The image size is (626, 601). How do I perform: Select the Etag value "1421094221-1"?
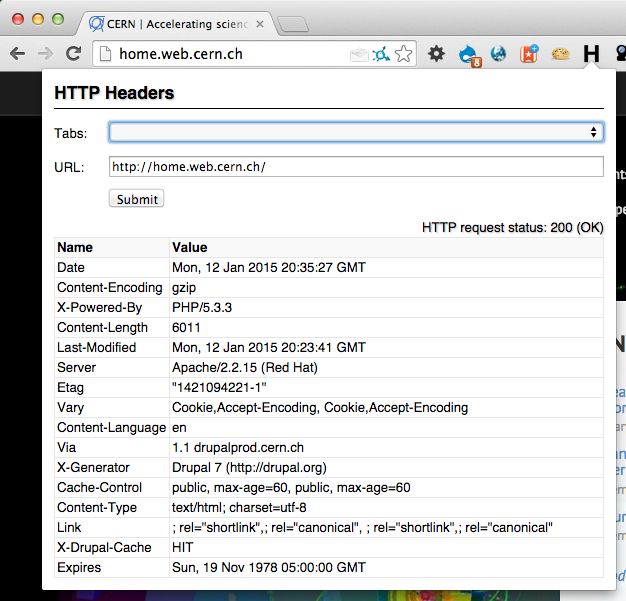point(219,387)
